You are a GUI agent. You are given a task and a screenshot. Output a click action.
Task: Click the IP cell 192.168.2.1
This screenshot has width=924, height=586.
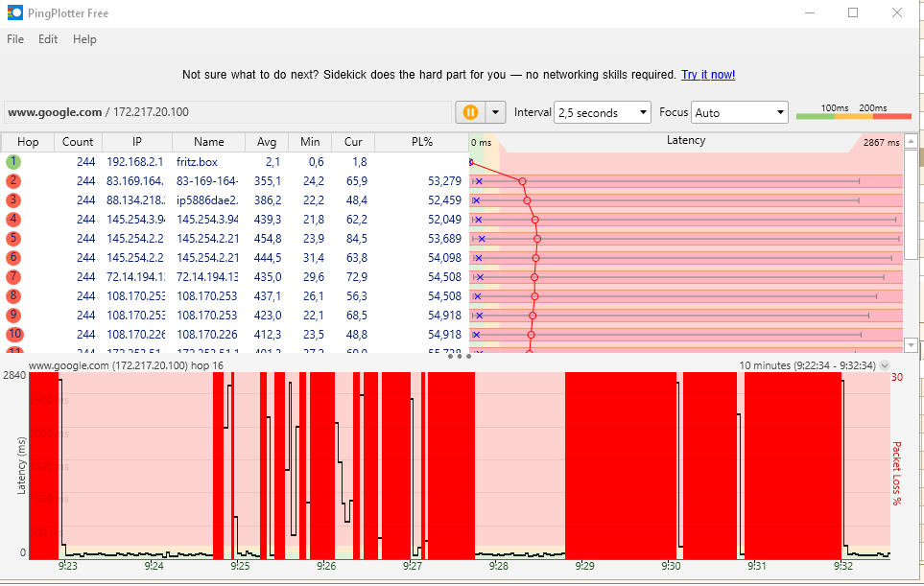pos(135,161)
